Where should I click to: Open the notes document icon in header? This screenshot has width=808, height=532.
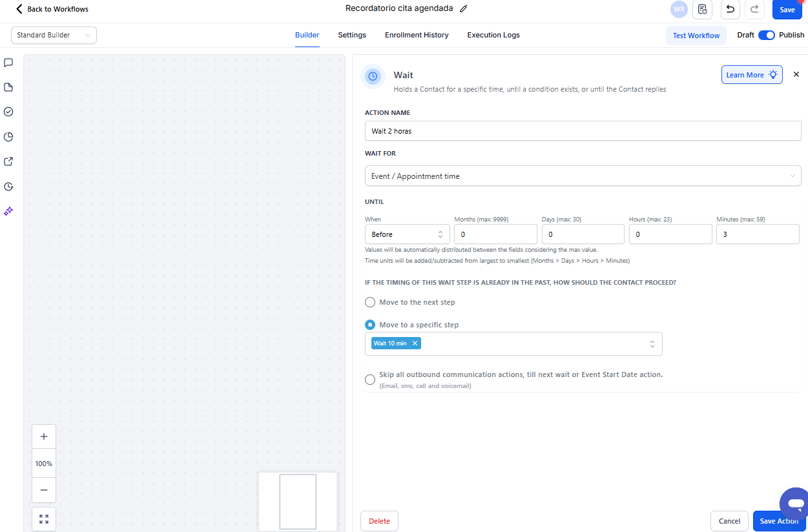pyautogui.click(x=703, y=10)
